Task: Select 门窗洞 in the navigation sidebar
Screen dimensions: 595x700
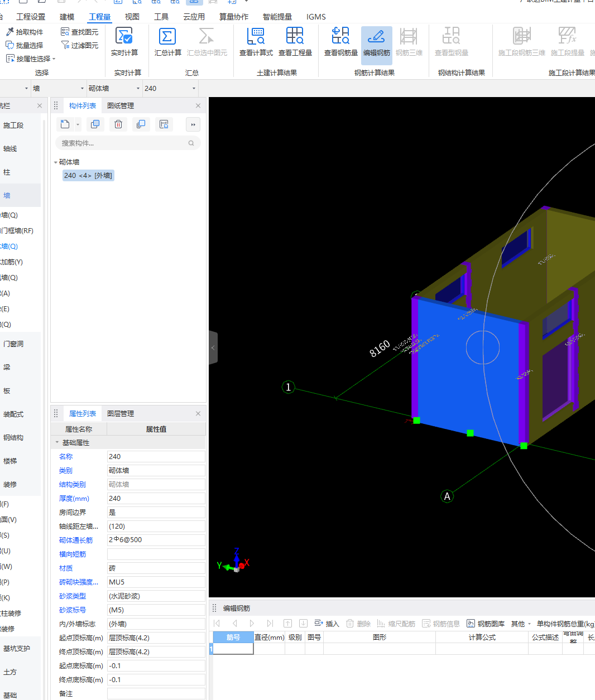Action: [13, 344]
